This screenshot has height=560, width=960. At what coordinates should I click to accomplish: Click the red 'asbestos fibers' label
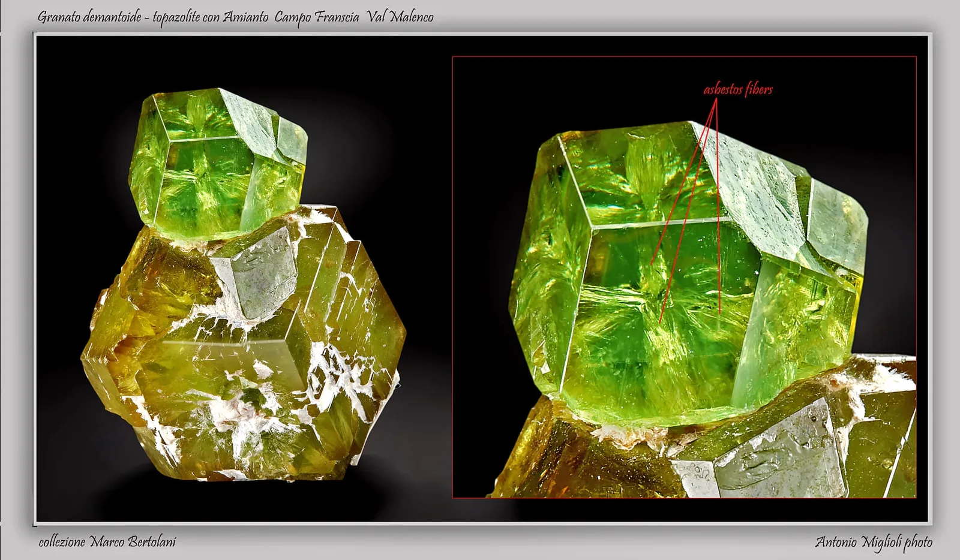[x=738, y=89]
